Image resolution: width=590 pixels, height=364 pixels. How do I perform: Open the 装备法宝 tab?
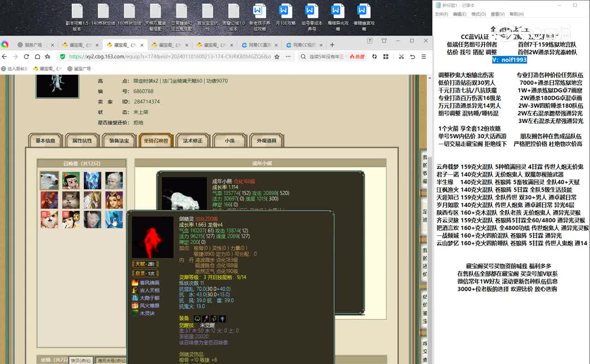coord(119,141)
